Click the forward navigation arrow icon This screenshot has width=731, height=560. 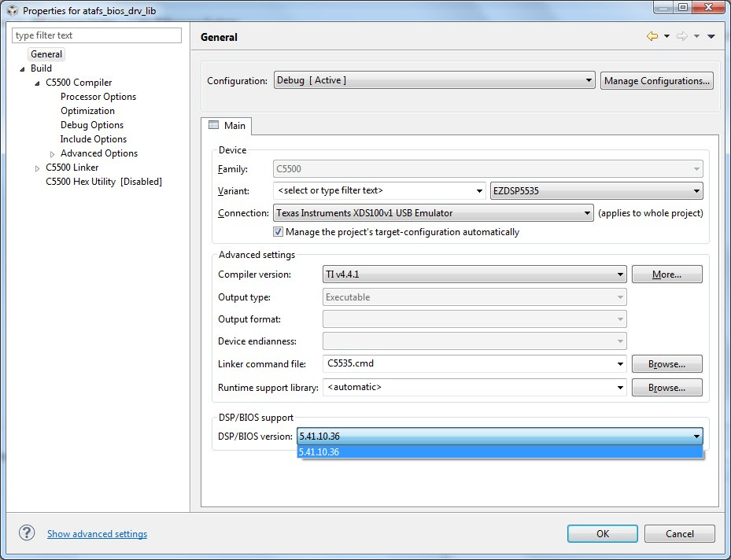tap(681, 36)
